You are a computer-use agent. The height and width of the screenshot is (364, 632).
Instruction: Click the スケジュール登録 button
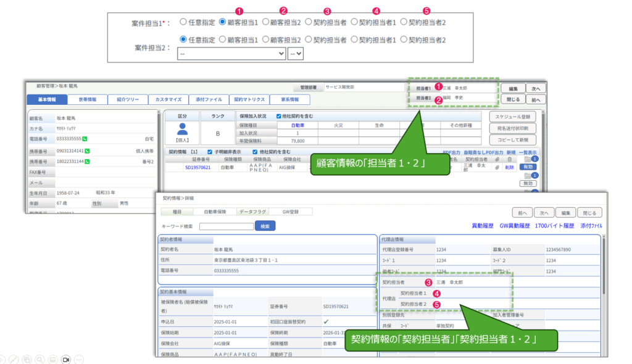tap(513, 117)
